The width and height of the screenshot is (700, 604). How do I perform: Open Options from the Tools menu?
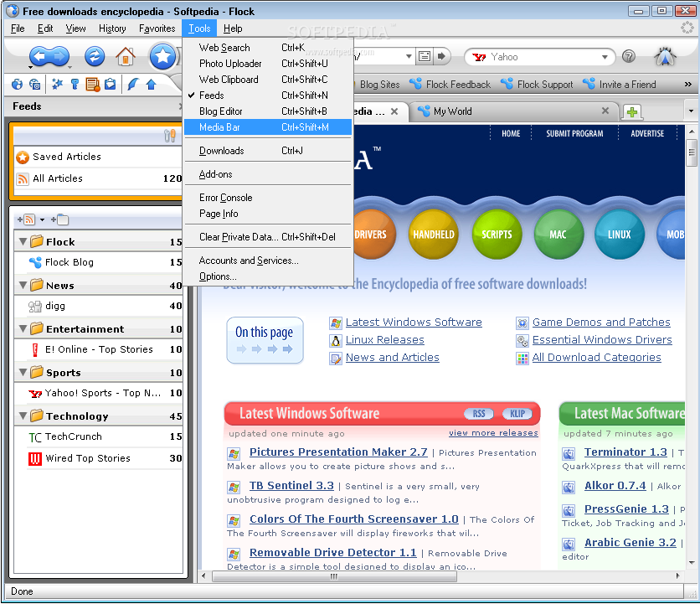tap(268, 276)
